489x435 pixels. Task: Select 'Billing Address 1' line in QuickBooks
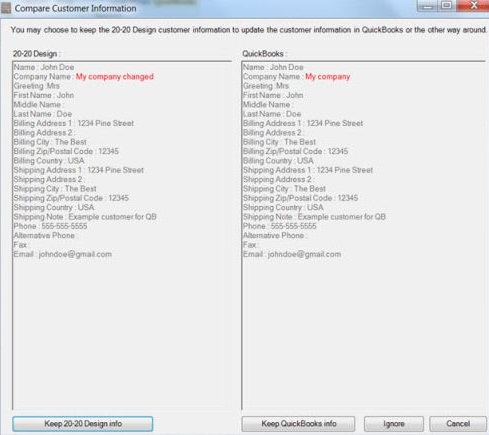point(303,123)
